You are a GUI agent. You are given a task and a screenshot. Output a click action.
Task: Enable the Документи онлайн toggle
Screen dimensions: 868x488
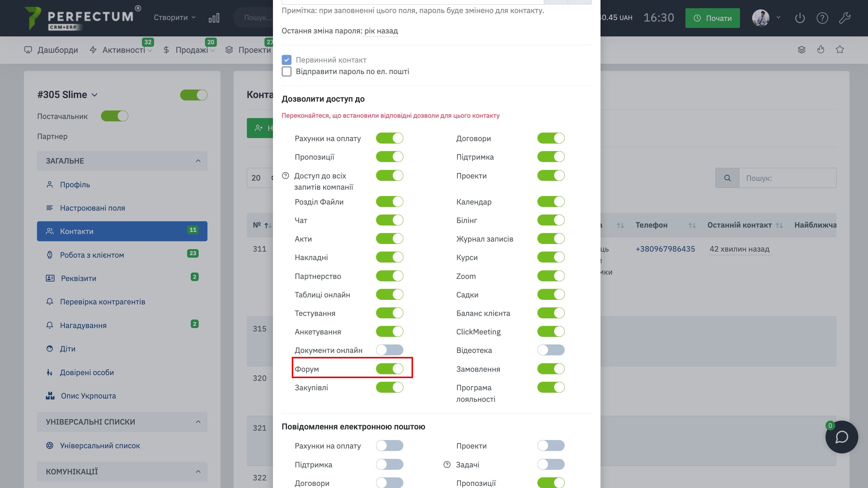[x=389, y=350]
